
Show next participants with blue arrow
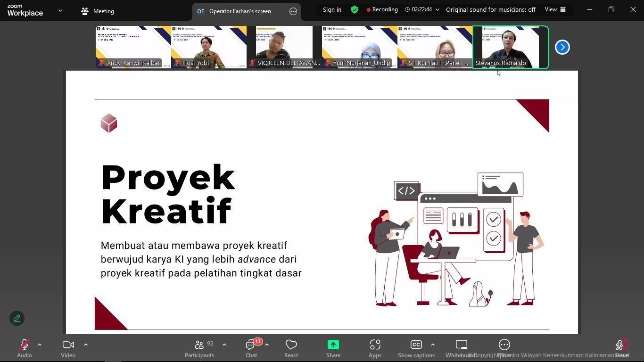(562, 47)
